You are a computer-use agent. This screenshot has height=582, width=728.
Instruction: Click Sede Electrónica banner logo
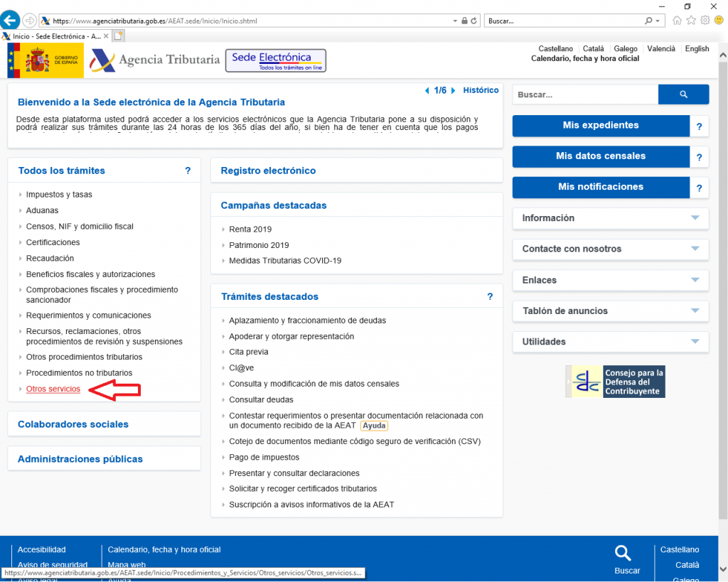pos(275,61)
